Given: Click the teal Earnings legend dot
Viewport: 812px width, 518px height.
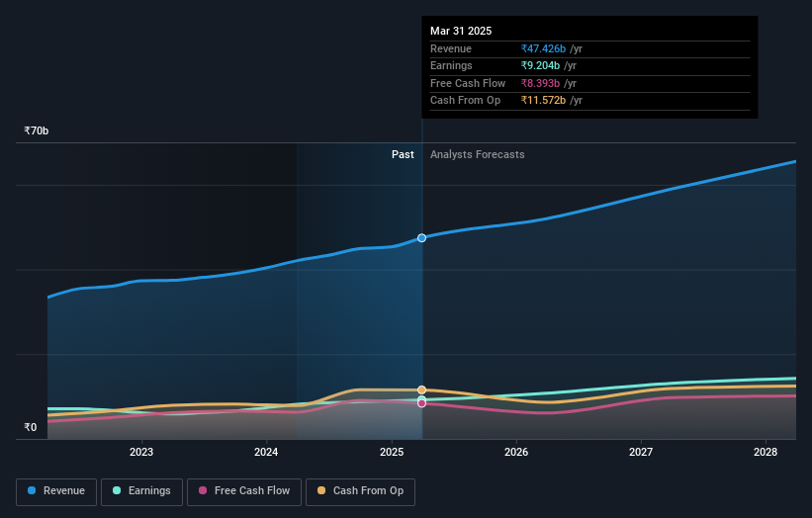Looking at the screenshot, I should [x=117, y=490].
